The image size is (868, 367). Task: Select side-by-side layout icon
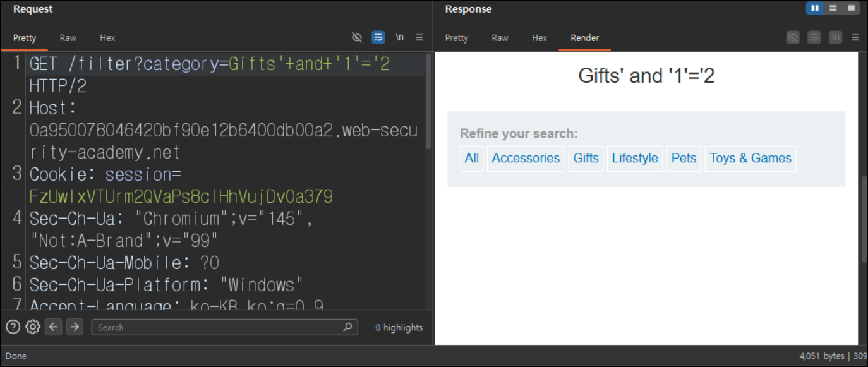pyautogui.click(x=815, y=8)
